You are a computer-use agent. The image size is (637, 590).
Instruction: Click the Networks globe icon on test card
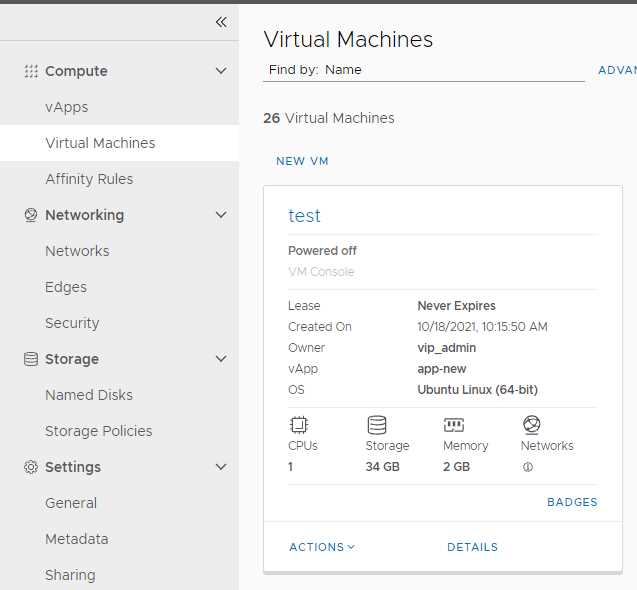[x=531, y=425]
